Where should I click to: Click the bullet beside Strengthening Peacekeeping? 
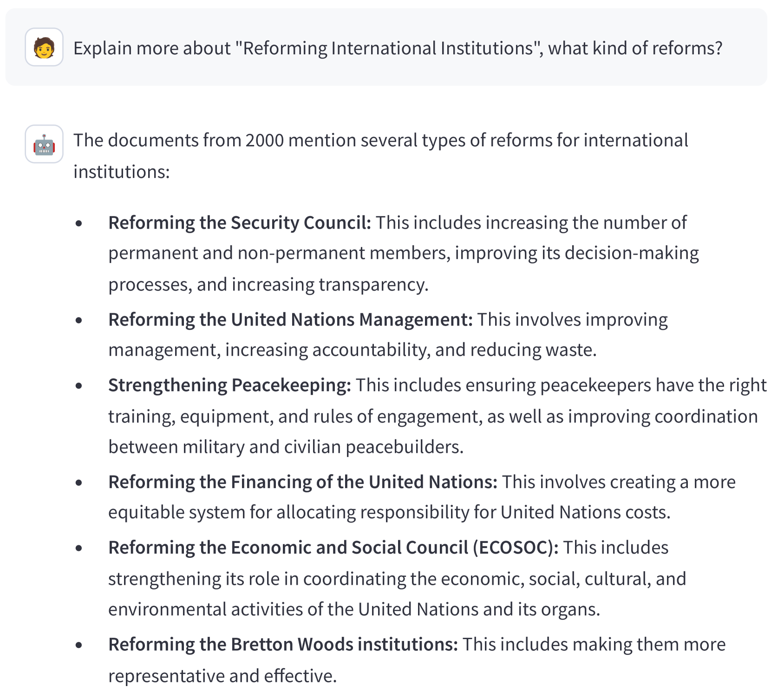click(x=79, y=386)
